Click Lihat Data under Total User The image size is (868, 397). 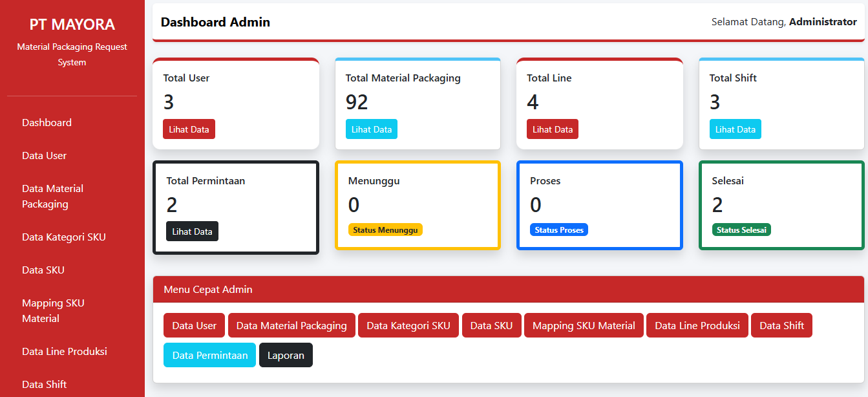[189, 129]
